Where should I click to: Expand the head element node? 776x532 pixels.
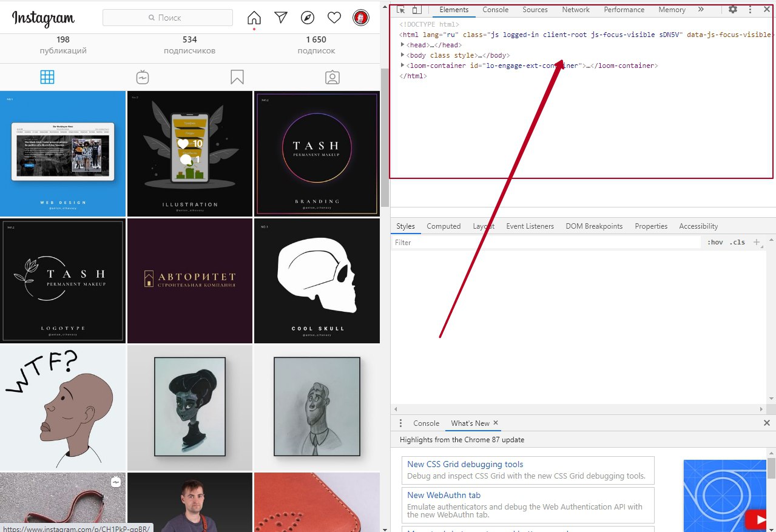point(402,45)
